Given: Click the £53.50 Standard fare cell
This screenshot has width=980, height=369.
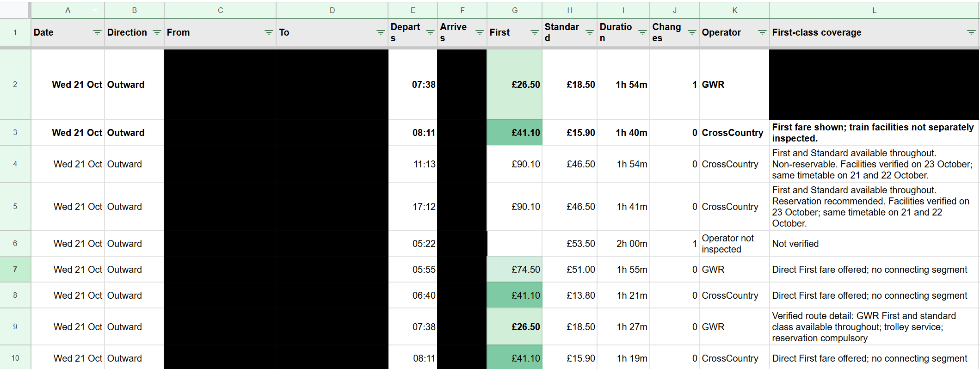Looking at the screenshot, I should [569, 243].
